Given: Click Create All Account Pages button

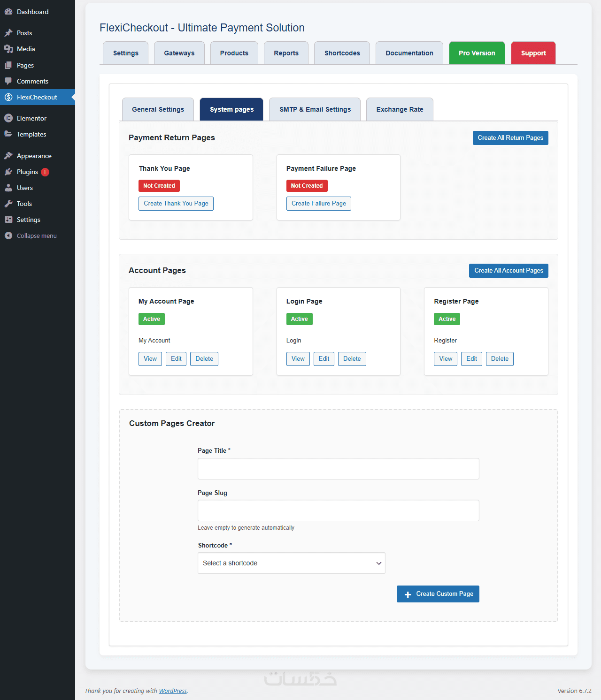Looking at the screenshot, I should pos(509,271).
